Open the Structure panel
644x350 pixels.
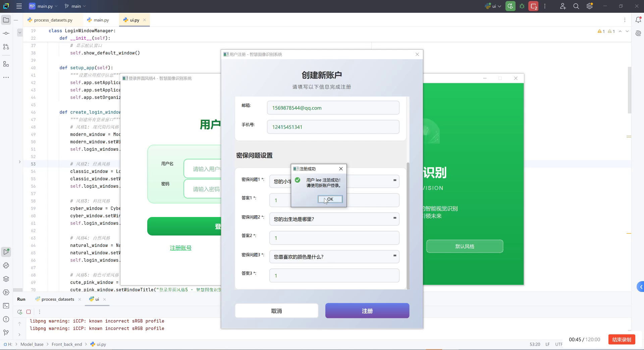(x=6, y=64)
